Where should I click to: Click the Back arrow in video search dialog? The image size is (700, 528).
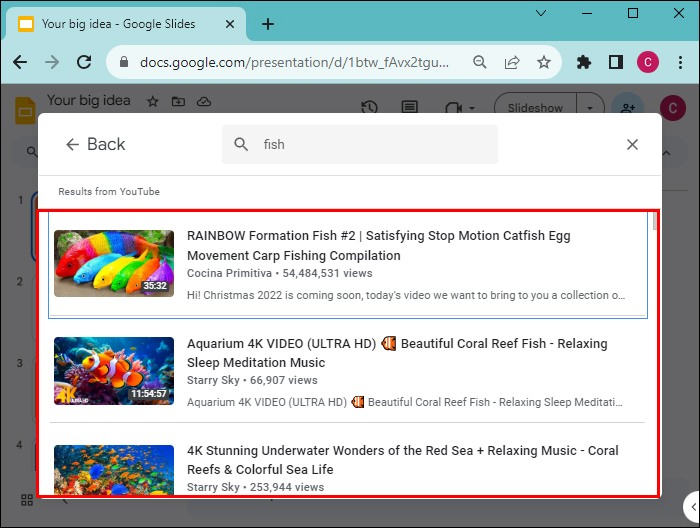pos(72,145)
